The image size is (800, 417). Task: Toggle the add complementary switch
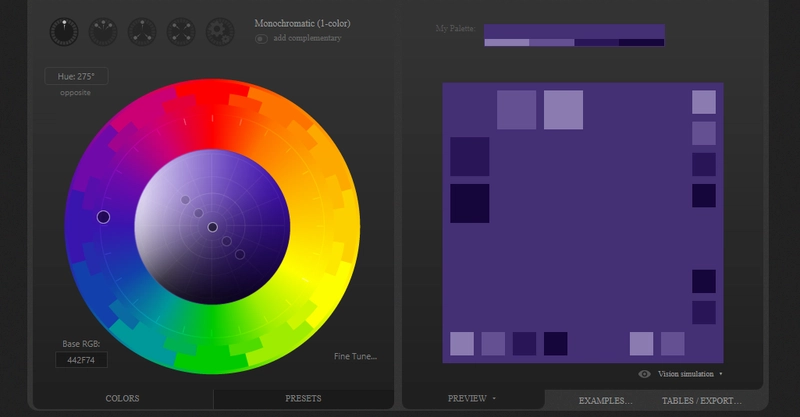coord(261,38)
